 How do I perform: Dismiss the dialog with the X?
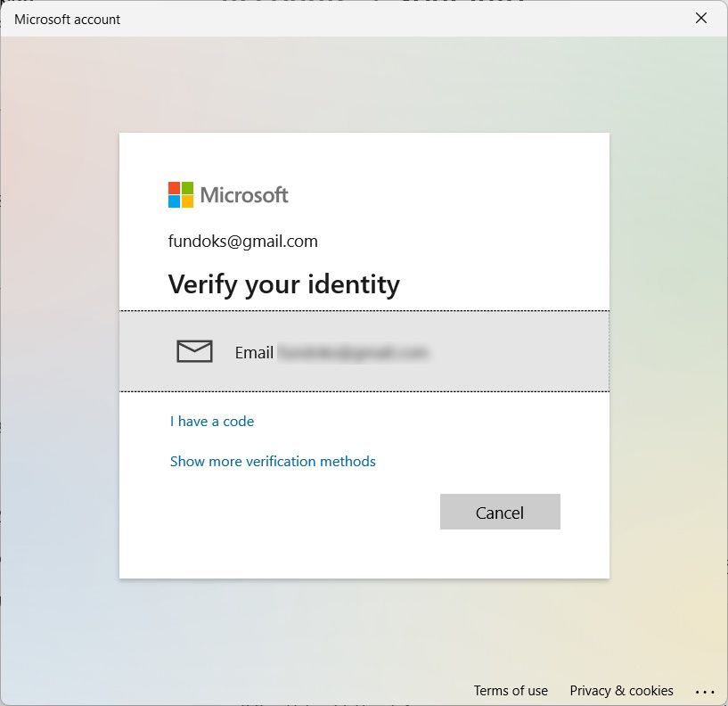701,18
